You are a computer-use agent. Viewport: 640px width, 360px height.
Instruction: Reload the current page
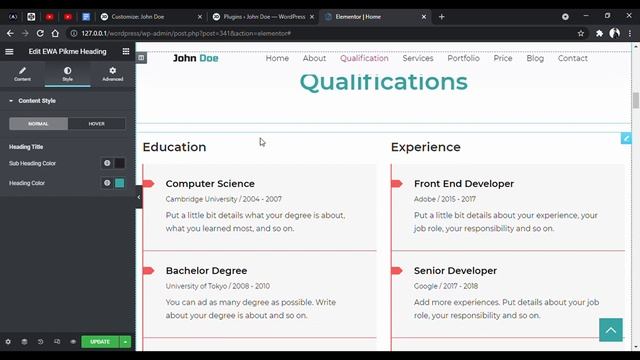point(40,33)
